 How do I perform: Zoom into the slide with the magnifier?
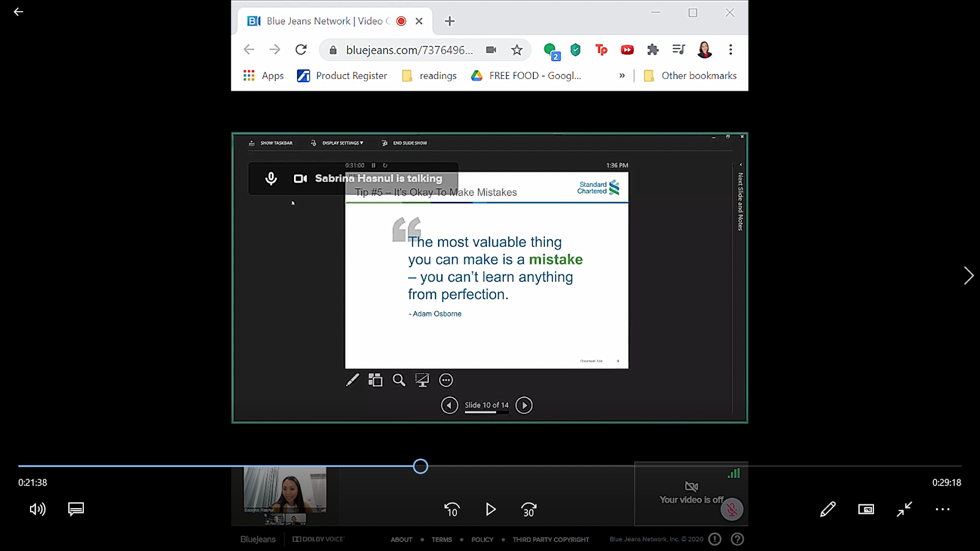(399, 380)
